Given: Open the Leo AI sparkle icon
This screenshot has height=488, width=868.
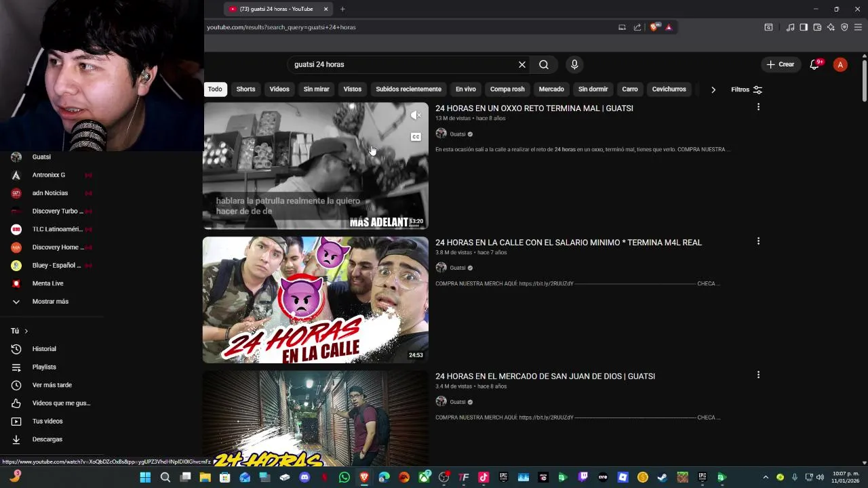Looking at the screenshot, I should coord(831,27).
